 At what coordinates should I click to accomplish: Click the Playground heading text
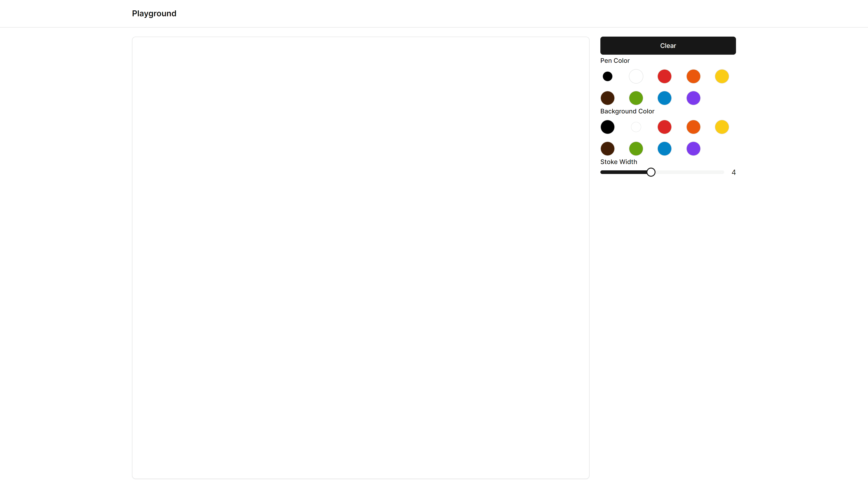(154, 13)
